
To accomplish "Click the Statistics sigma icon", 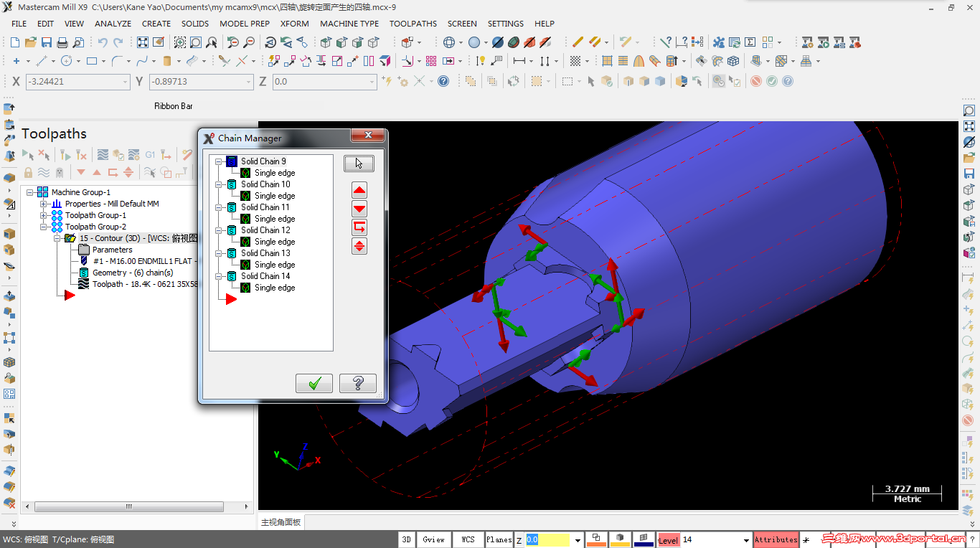I will [x=750, y=42].
